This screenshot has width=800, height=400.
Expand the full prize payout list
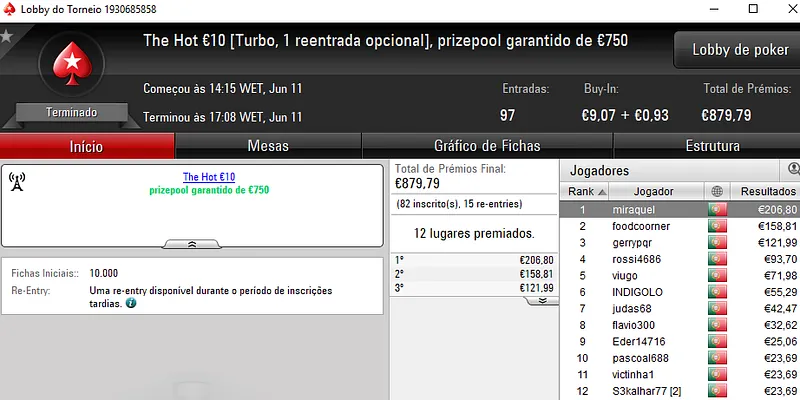coord(542,301)
